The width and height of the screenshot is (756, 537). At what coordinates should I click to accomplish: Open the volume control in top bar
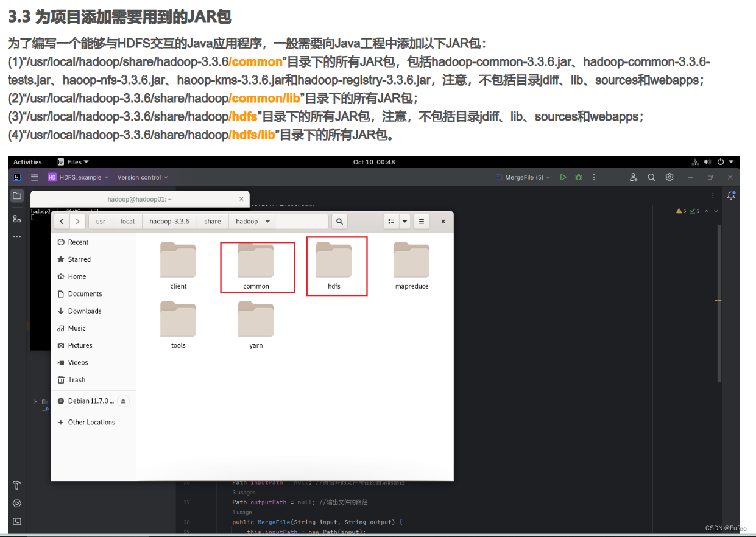tap(707, 161)
